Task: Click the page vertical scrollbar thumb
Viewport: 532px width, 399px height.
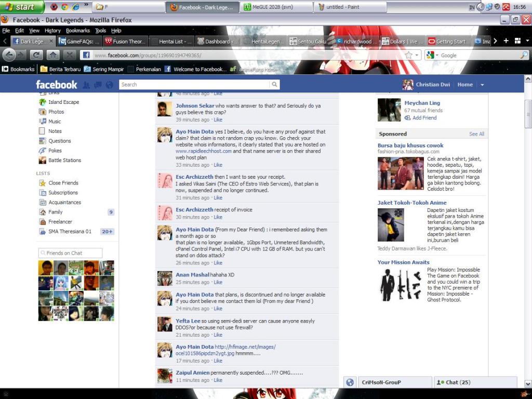Action: [x=528, y=114]
